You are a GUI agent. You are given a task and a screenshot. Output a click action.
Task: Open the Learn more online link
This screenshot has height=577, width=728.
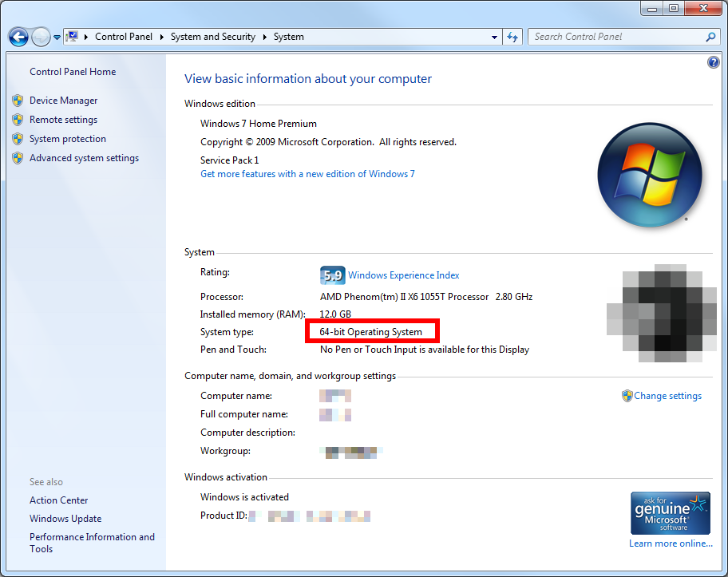671,543
